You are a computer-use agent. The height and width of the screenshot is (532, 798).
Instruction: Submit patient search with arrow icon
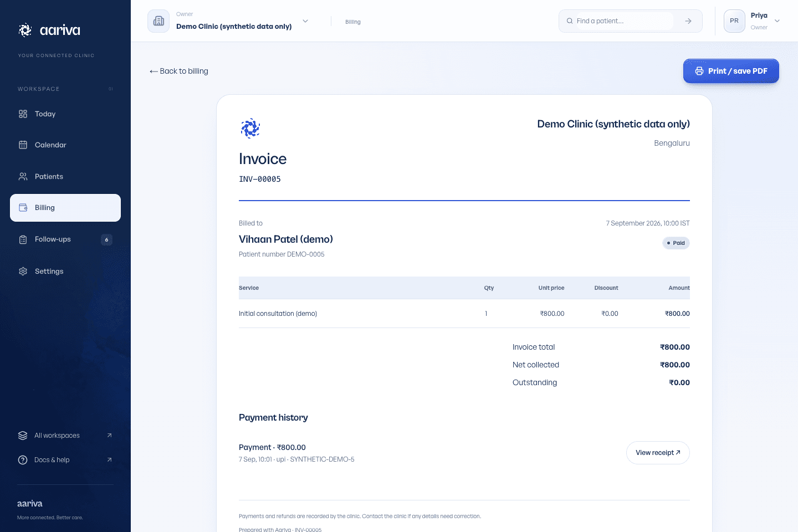[688, 21]
